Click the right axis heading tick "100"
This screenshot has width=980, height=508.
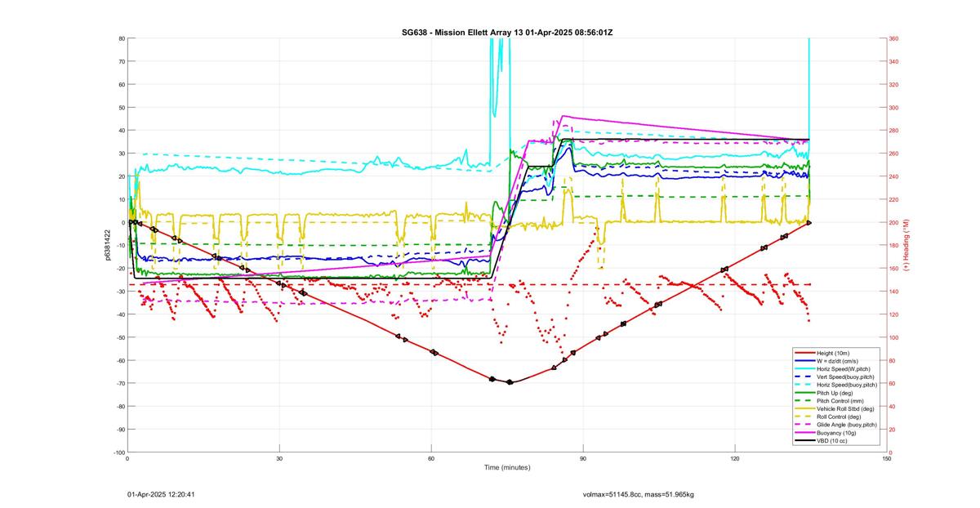click(x=894, y=337)
